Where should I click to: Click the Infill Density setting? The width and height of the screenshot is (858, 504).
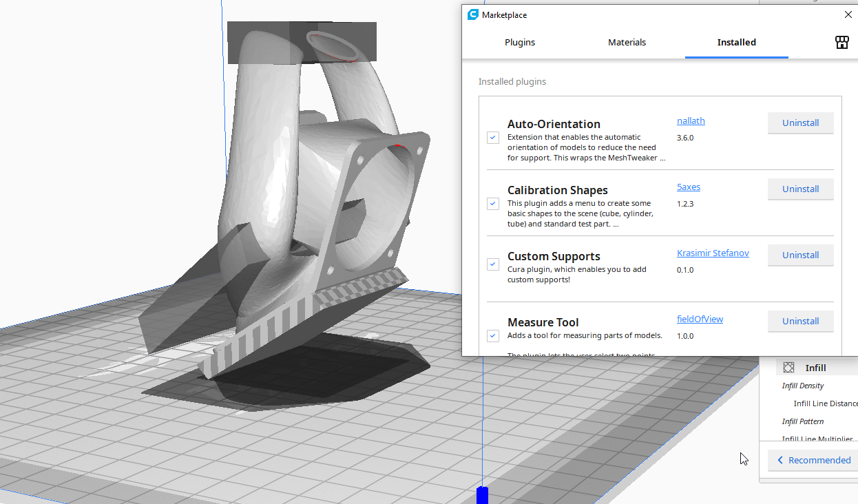click(803, 386)
